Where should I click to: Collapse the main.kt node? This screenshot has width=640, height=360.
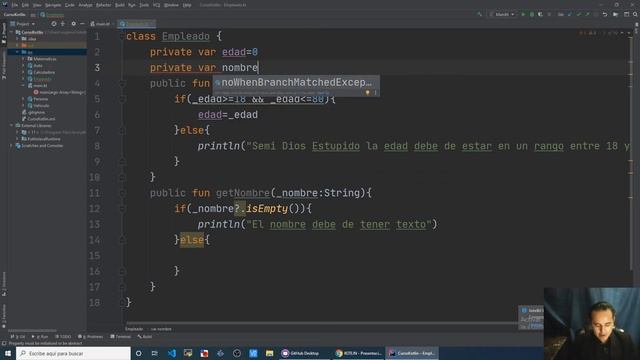[x=24, y=85]
